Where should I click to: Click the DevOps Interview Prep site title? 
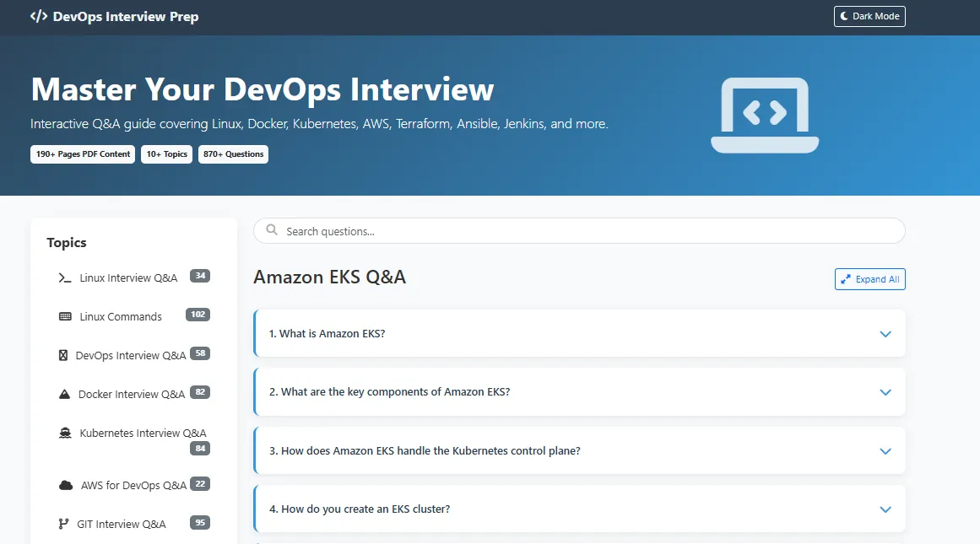point(125,17)
